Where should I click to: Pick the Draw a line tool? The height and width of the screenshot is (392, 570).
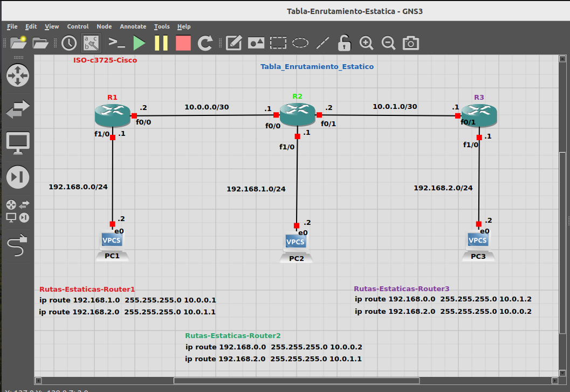tap(322, 43)
